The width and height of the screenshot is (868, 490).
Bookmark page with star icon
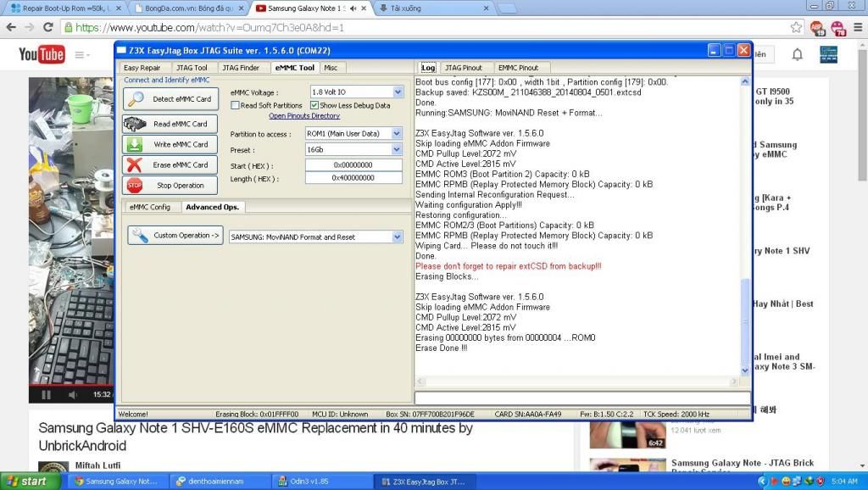coord(796,27)
